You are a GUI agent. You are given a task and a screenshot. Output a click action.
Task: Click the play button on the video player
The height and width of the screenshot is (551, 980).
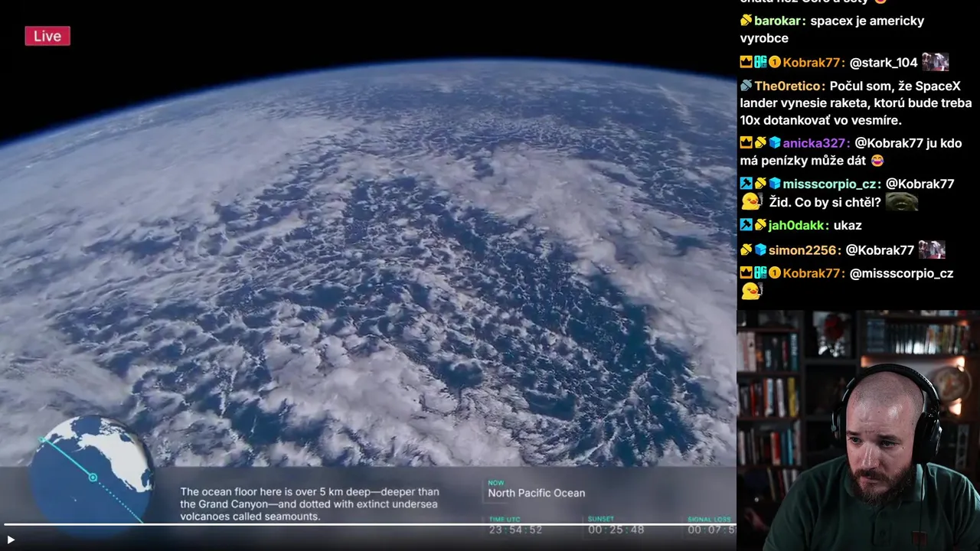click(11, 540)
